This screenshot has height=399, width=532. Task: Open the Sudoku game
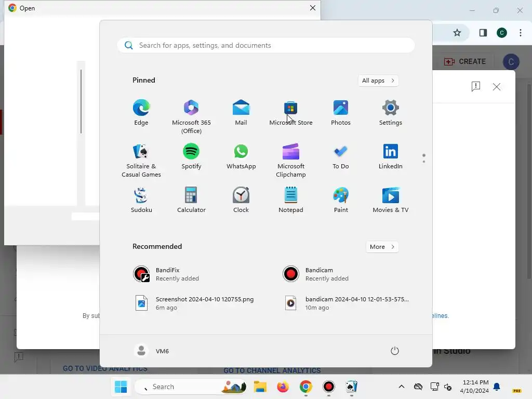coord(141,200)
